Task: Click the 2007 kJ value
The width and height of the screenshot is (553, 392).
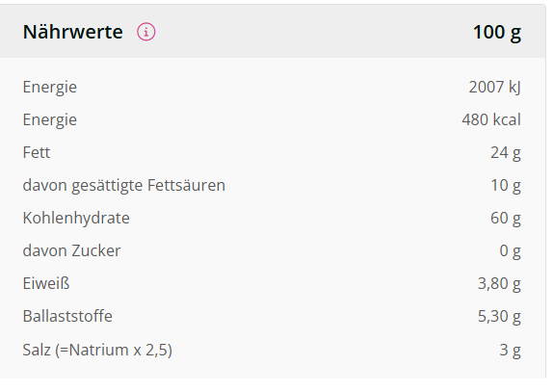Action: tap(494, 87)
